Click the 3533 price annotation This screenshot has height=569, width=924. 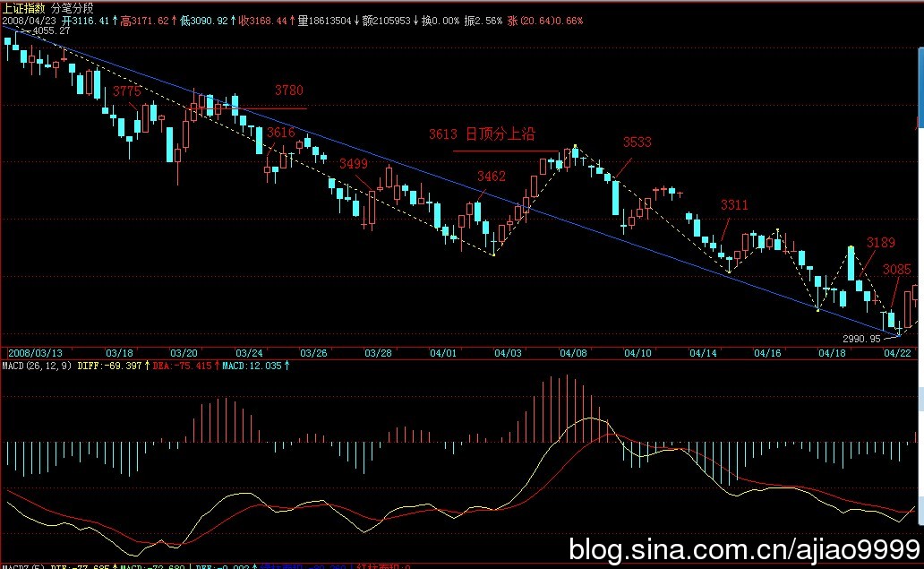[x=637, y=142]
